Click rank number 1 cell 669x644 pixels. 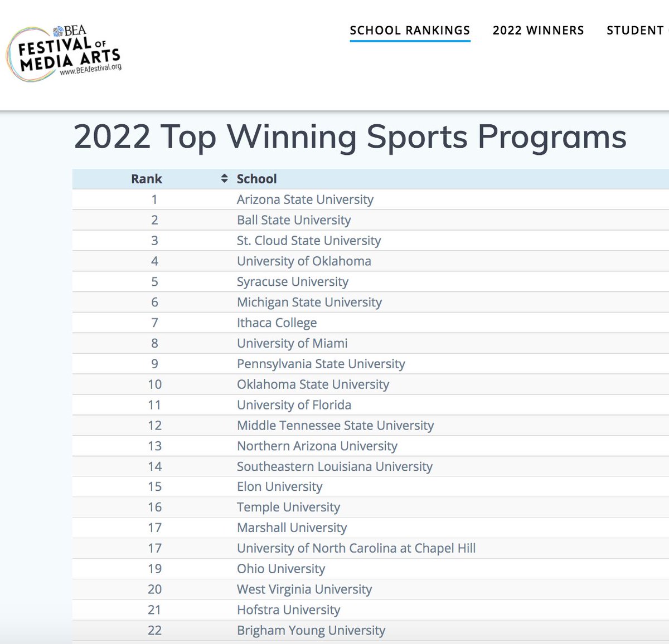point(154,199)
